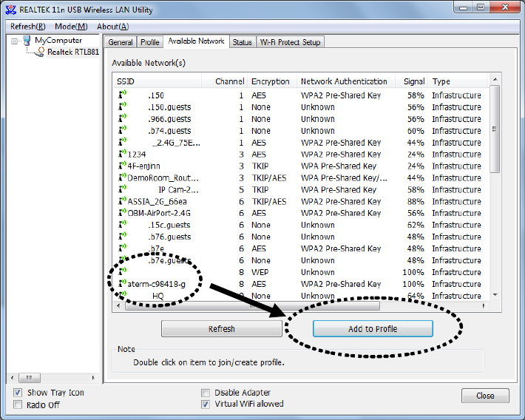Click the network list scroll up arrow
The image size is (525, 420).
pos(495,80)
